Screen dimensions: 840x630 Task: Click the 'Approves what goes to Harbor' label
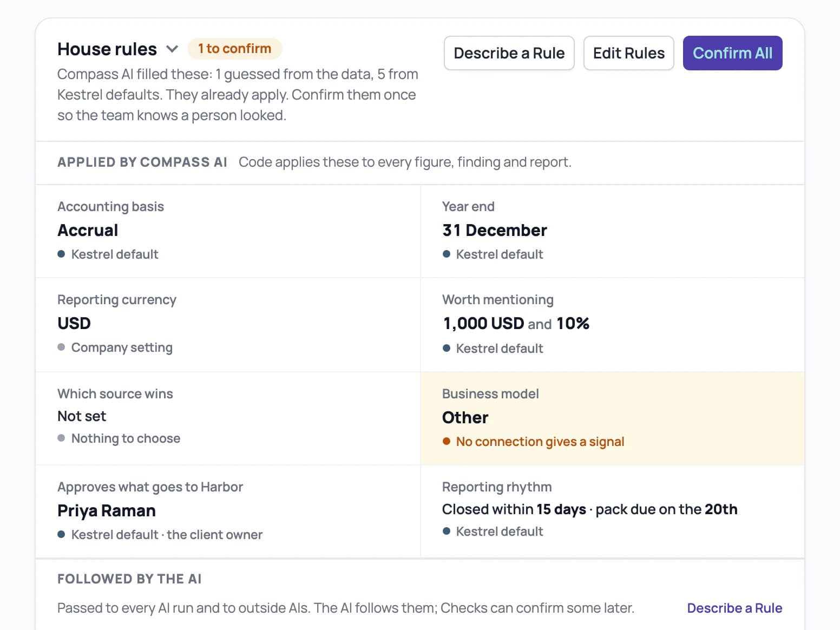tap(150, 487)
